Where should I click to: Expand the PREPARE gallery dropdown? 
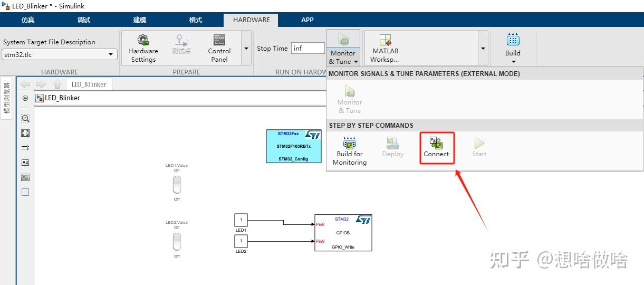[x=246, y=49]
